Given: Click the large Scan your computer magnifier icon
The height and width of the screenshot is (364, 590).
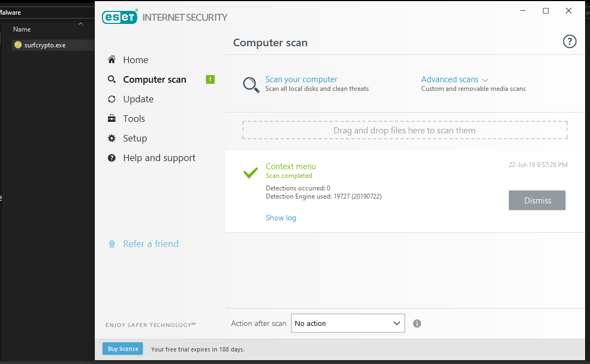Looking at the screenshot, I should (251, 85).
